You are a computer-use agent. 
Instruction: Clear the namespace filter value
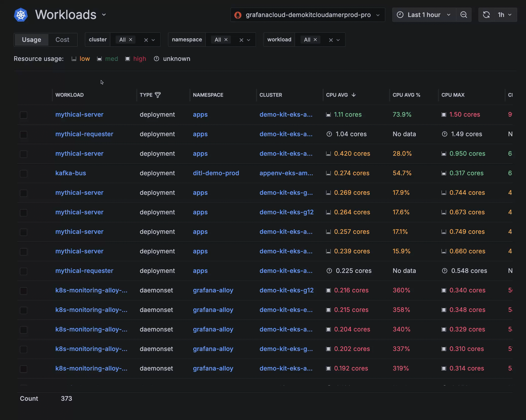pyautogui.click(x=241, y=40)
